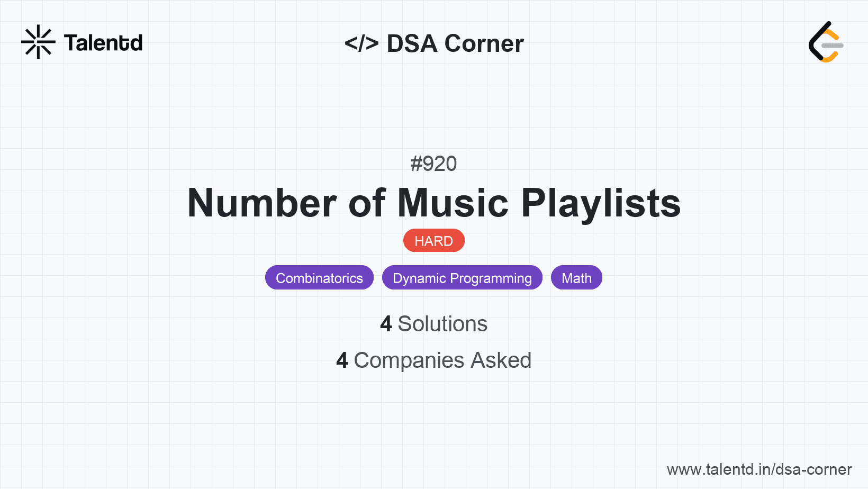Open the www.talentd.in/dsa-corner link

click(x=760, y=469)
